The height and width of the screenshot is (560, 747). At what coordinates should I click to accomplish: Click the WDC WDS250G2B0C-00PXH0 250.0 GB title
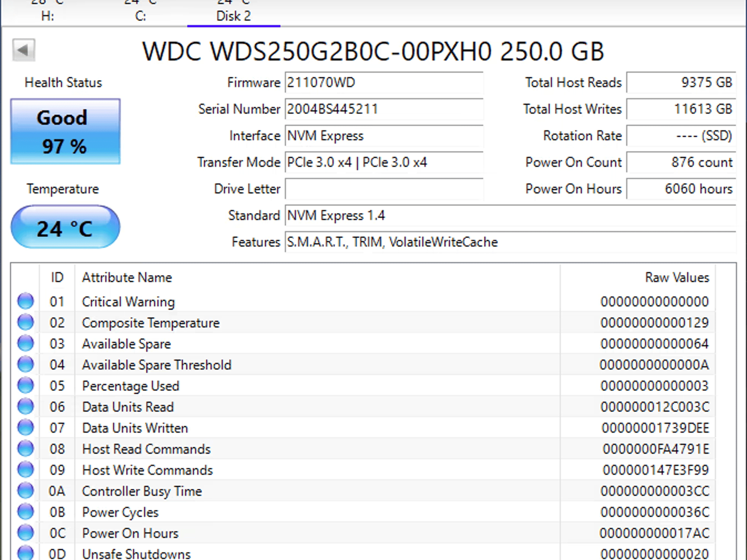[x=373, y=51]
